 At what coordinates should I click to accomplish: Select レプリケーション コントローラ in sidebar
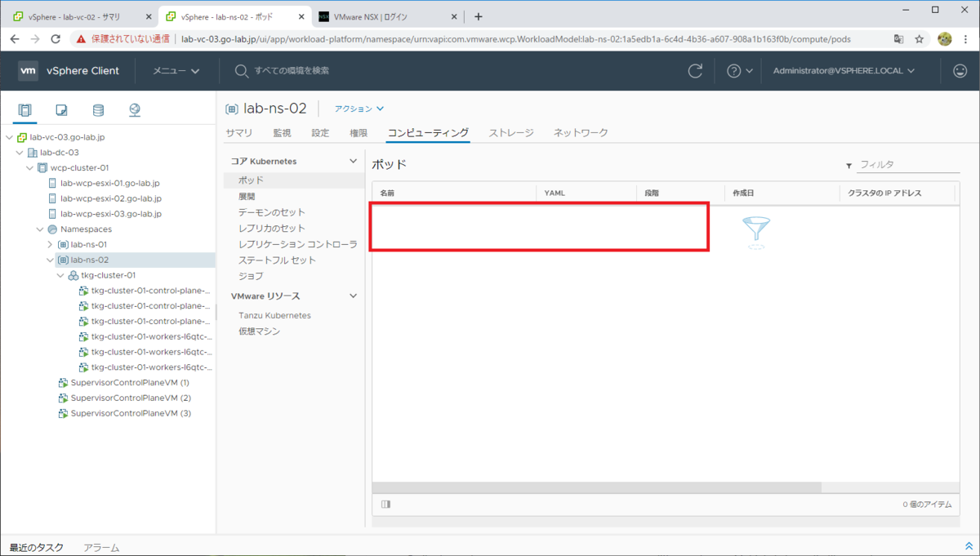tap(298, 244)
